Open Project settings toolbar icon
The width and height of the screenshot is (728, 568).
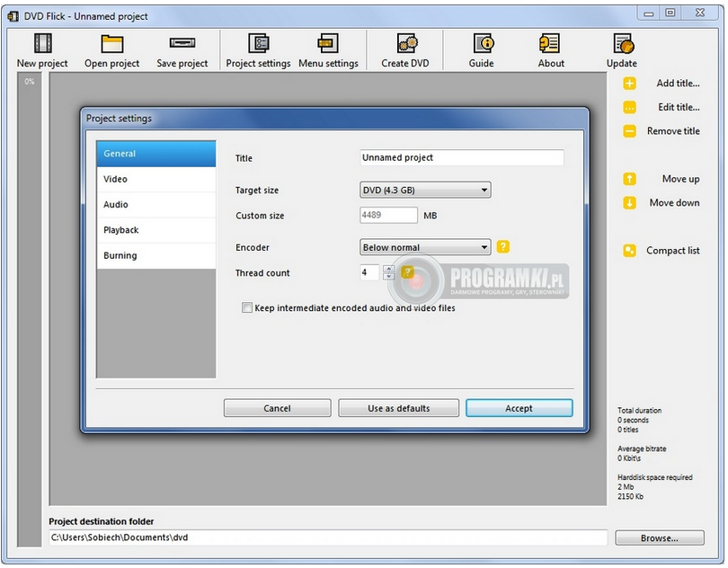259,43
